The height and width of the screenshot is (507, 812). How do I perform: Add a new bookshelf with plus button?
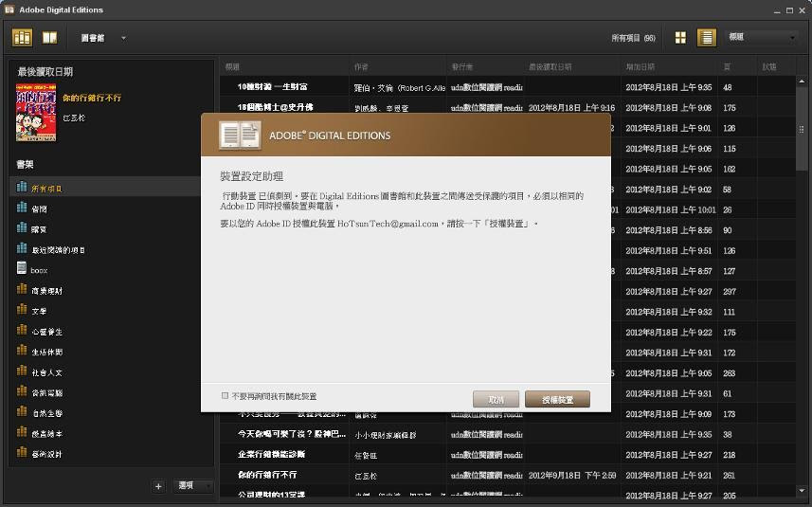(158, 486)
